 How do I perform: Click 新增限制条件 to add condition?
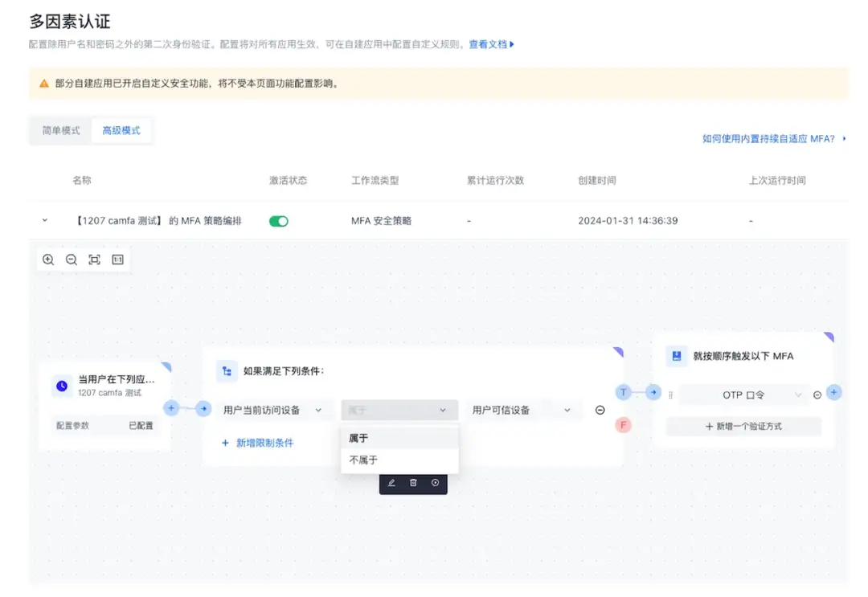coord(257,443)
